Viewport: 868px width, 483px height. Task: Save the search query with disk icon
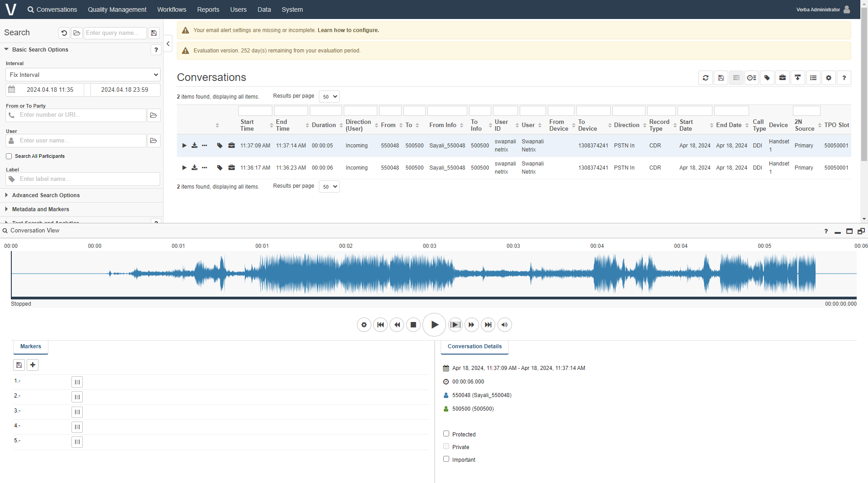pyautogui.click(x=154, y=33)
